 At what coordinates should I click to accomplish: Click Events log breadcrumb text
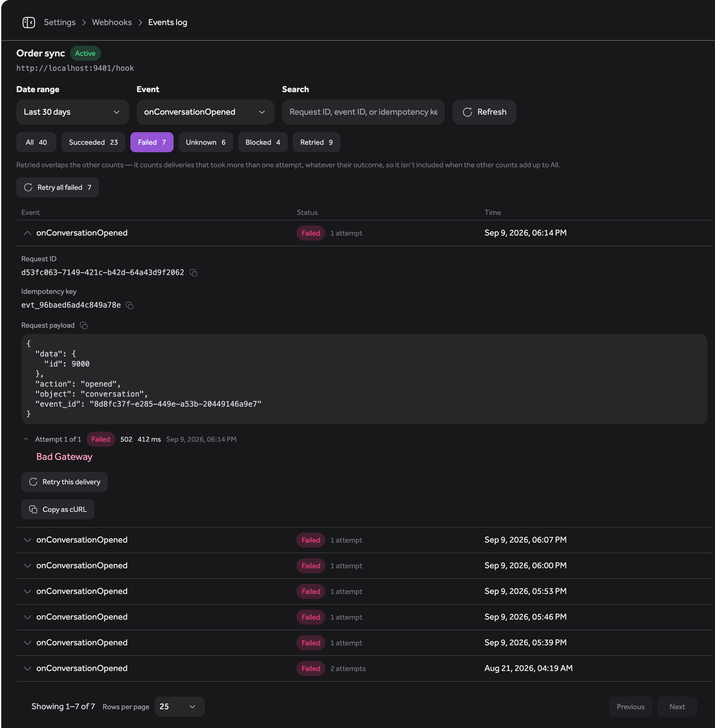click(168, 23)
